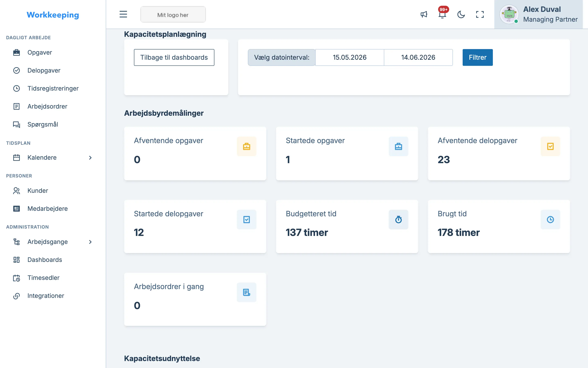Click the start date field 15.05.2026
588x368 pixels.
[349, 57]
